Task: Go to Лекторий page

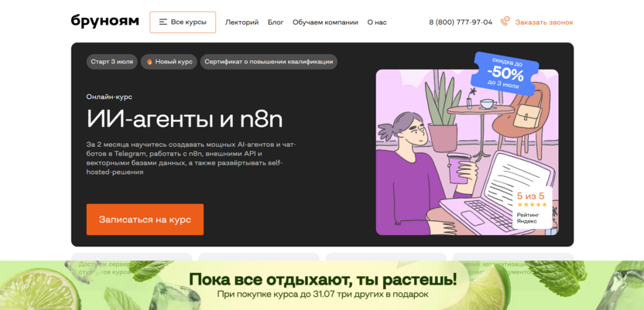Action: click(242, 22)
